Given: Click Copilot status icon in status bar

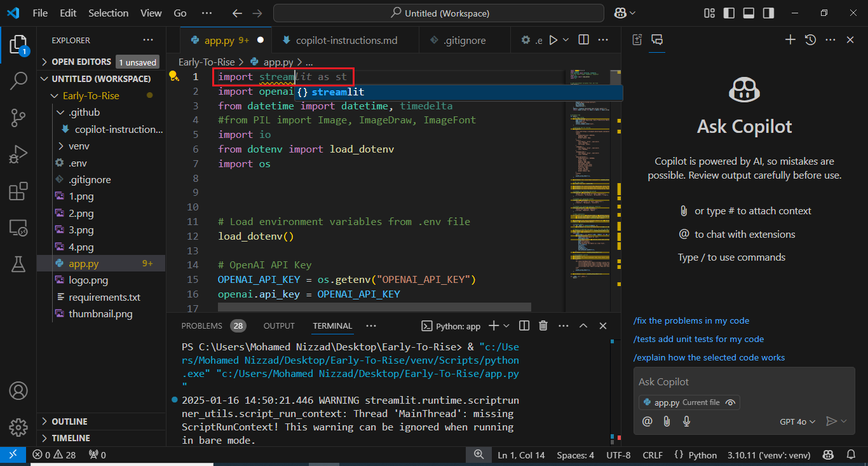Looking at the screenshot, I should 829,455.
